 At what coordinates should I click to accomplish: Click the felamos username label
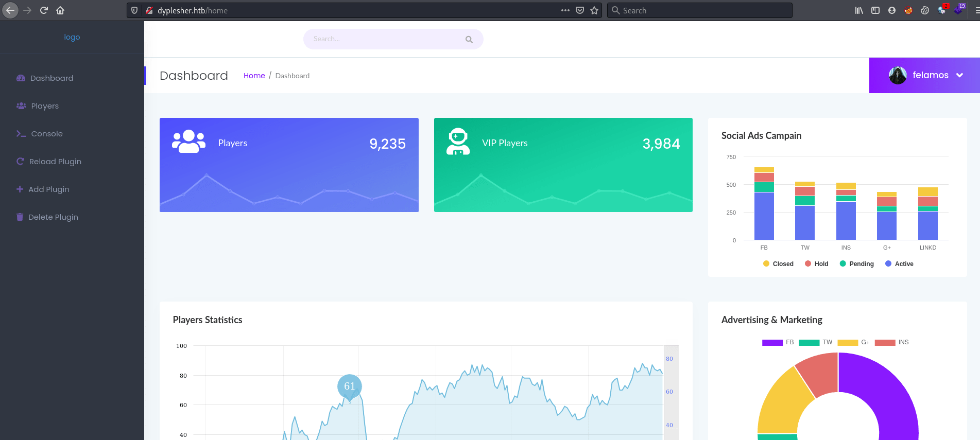tap(931, 75)
